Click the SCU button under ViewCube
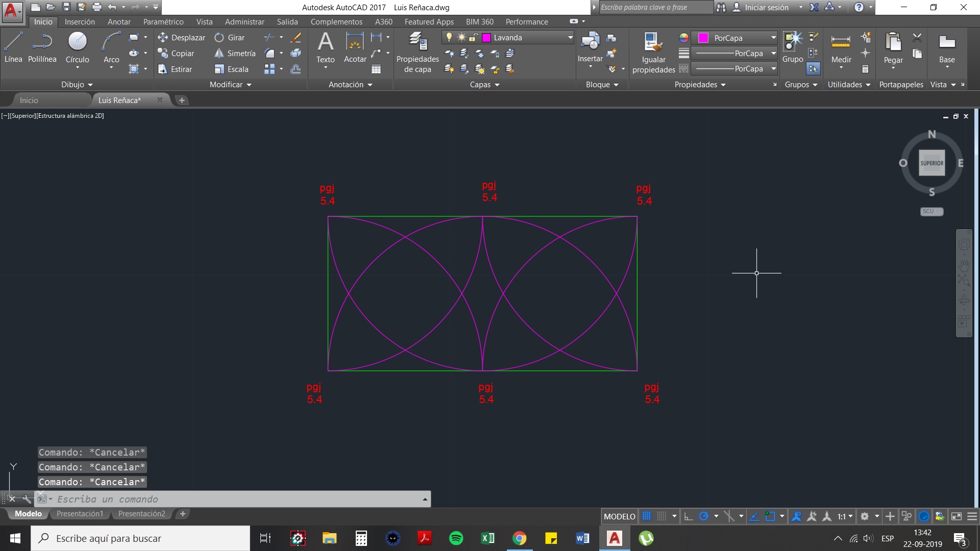Viewport: 980px width, 551px height. 932,211
